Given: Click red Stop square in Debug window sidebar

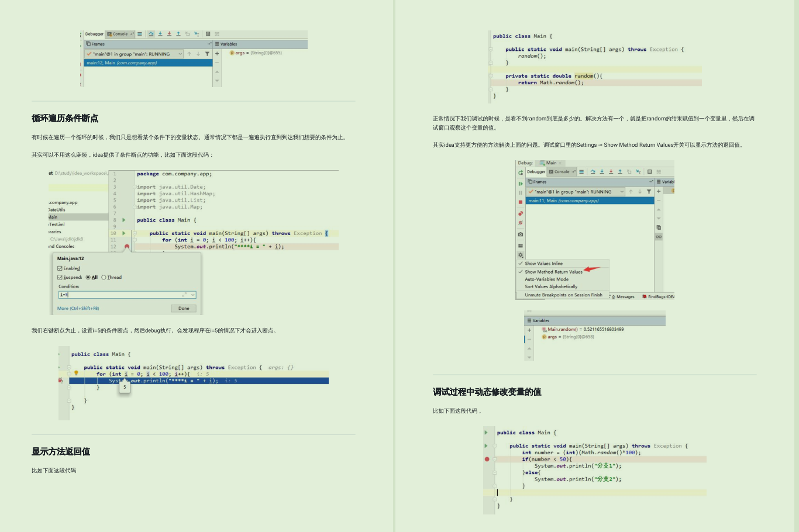Looking at the screenshot, I should pos(521,202).
